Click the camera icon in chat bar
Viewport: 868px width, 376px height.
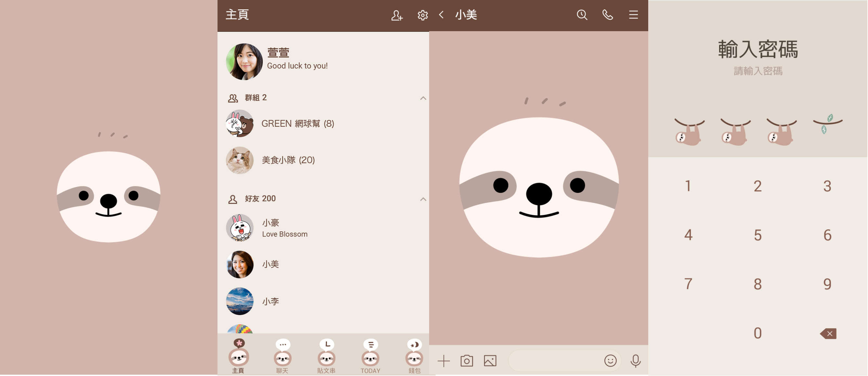click(x=467, y=361)
